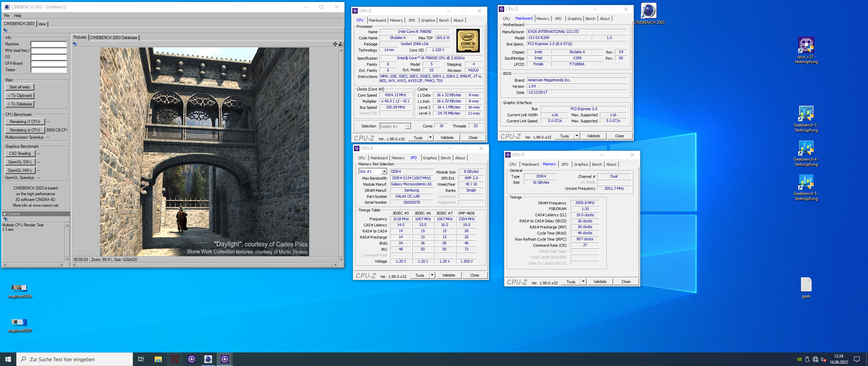Click the Intel Core i9 Extreme logo

point(468,41)
